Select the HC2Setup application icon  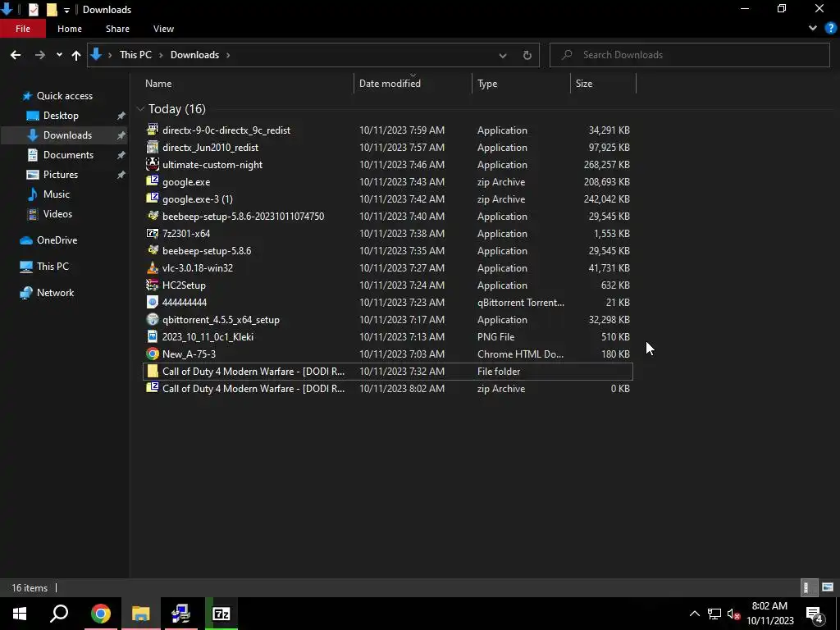point(153,285)
